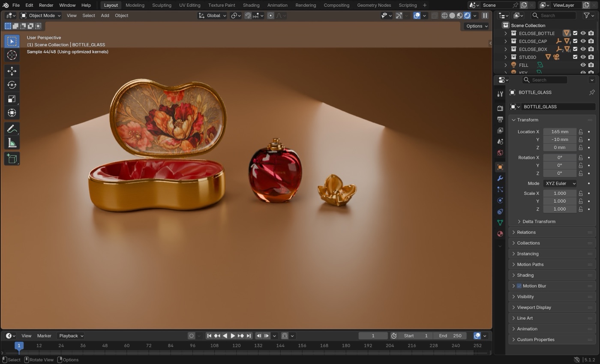
Task: Disable ECLOSE_BOX in renders camera icon
Action: pos(591,49)
